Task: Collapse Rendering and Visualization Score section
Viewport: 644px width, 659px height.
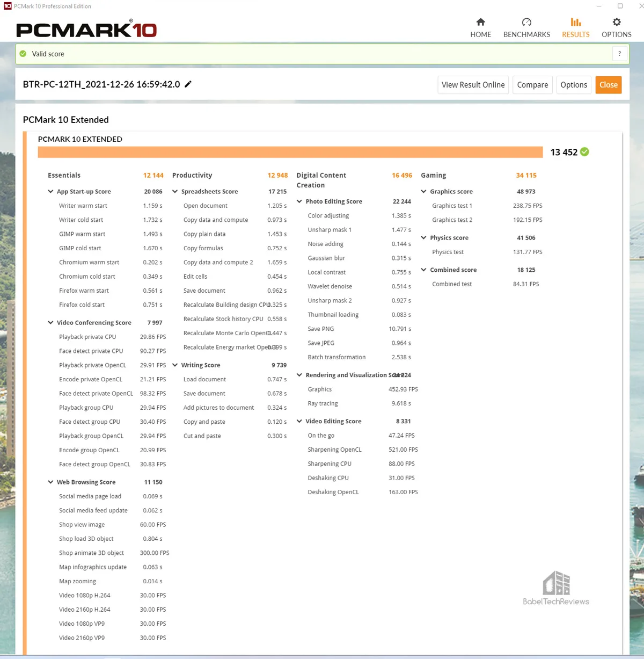Action: 299,375
